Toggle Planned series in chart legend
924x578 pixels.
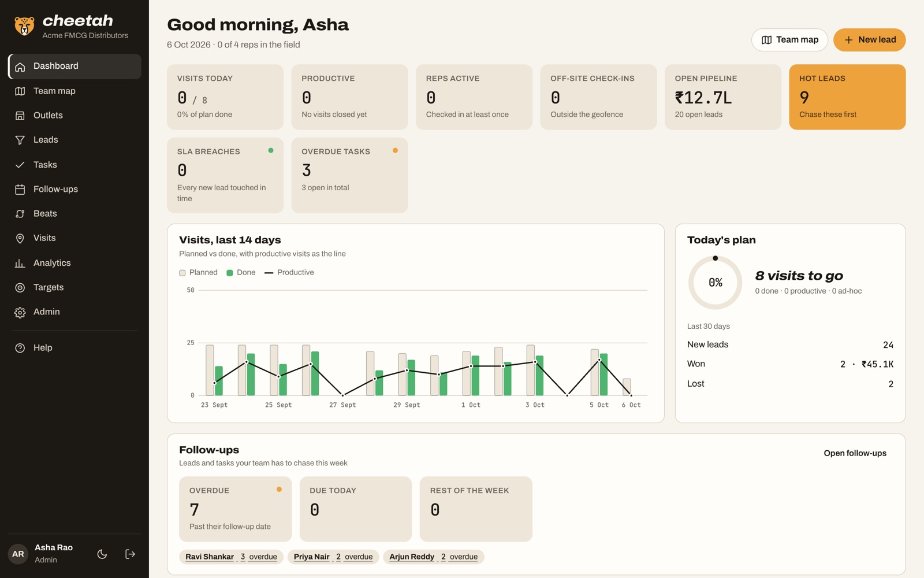point(198,272)
